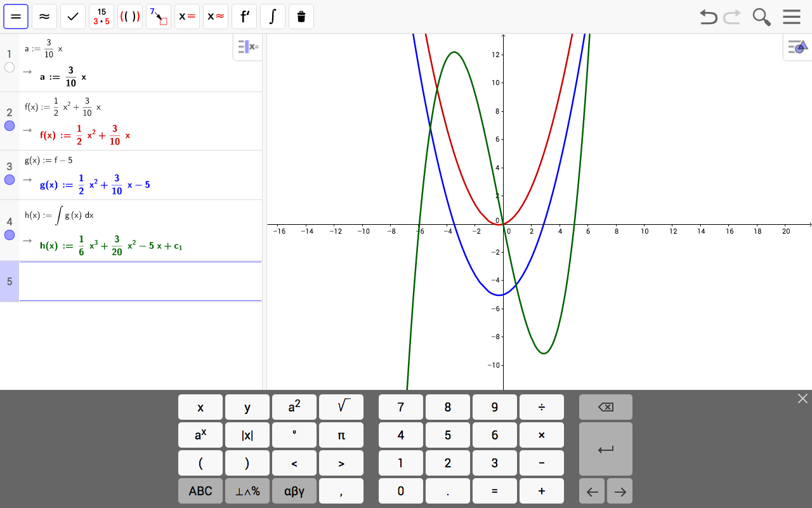The image size is (812, 508).
Task: Tap the close parenthesis key
Action: tap(247, 463)
